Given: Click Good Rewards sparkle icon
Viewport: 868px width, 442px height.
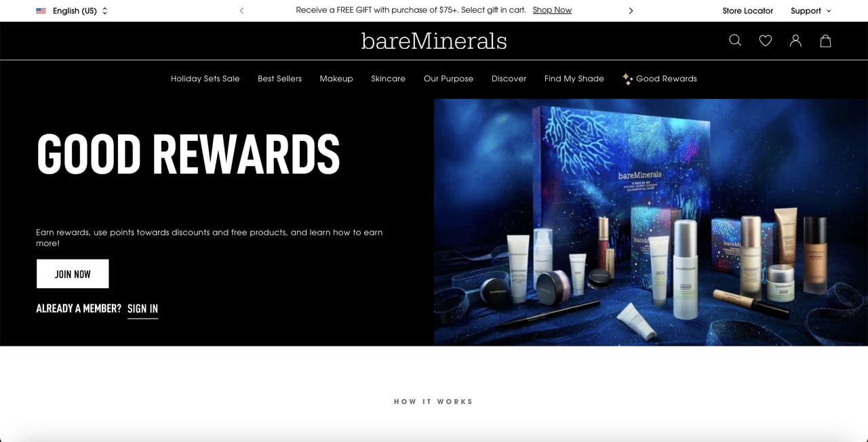Looking at the screenshot, I should 627,79.
